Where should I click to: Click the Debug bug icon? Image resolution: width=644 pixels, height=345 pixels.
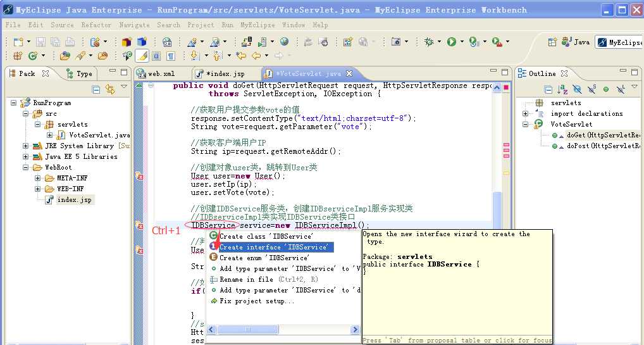[429, 42]
